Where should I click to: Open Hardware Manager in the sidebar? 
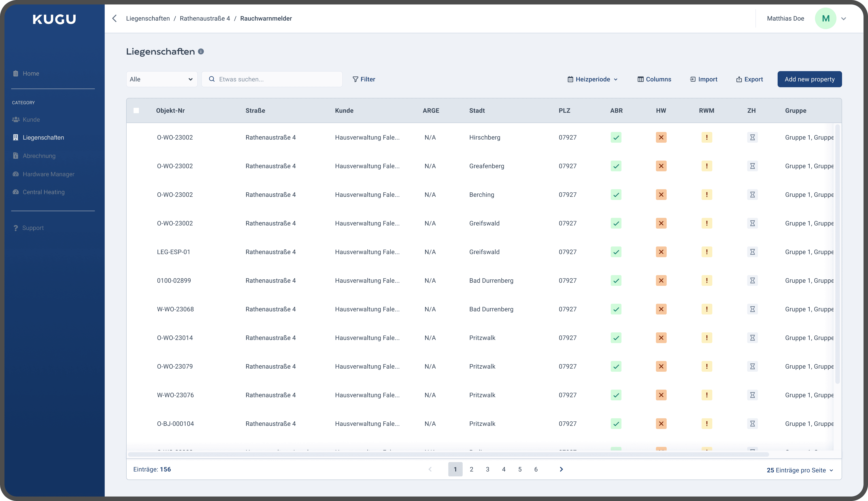click(48, 174)
